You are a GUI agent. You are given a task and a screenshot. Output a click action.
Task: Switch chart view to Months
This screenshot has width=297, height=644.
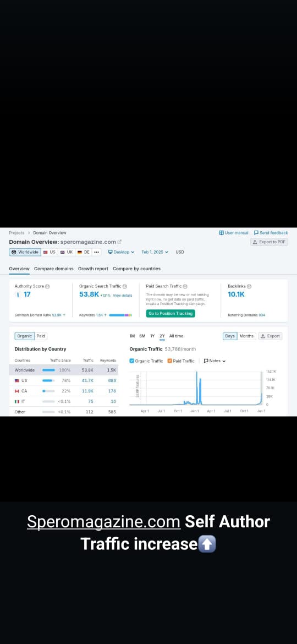(x=246, y=336)
